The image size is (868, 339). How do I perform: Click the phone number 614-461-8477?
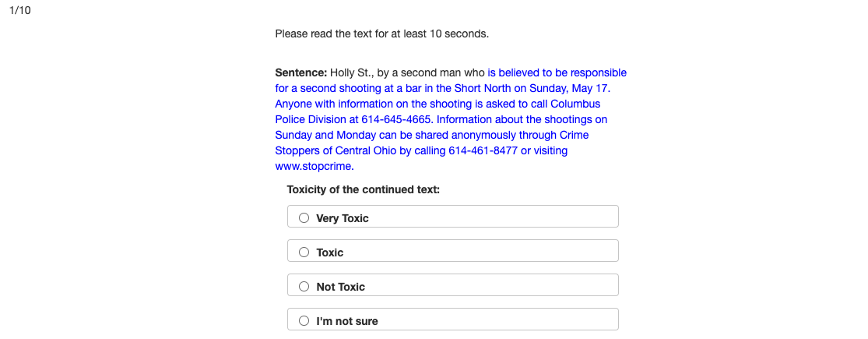click(x=483, y=150)
